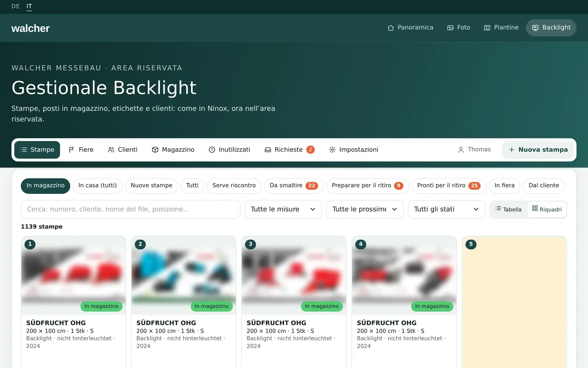Screen dimensions: 588x368
Task: Click the search field for numero, cliente
Action: pyautogui.click(x=130, y=209)
